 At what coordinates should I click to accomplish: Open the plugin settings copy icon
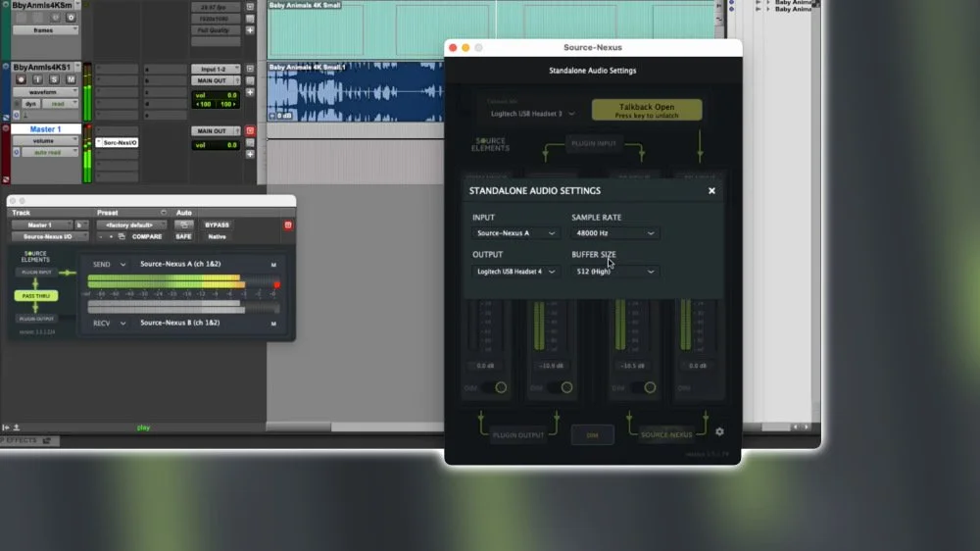[x=122, y=236]
